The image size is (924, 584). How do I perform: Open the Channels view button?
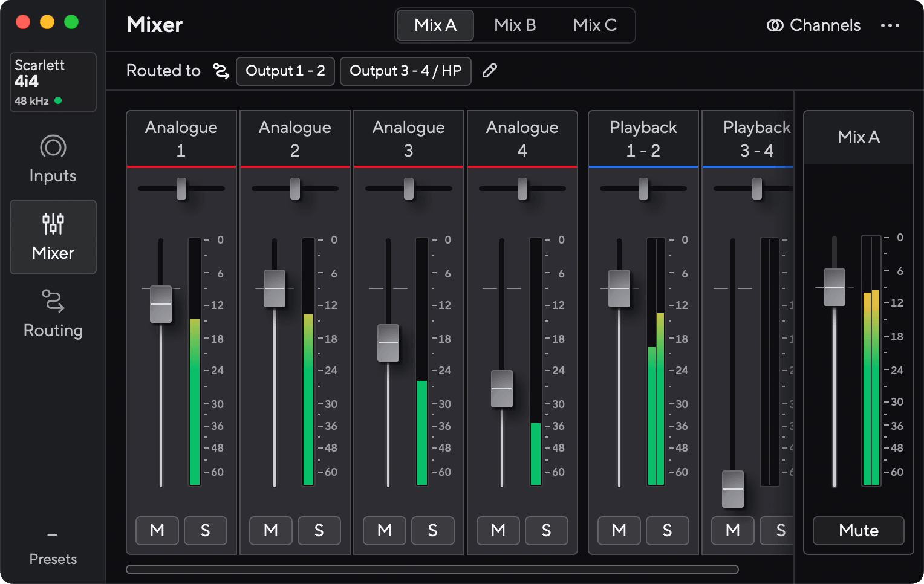[x=814, y=25]
